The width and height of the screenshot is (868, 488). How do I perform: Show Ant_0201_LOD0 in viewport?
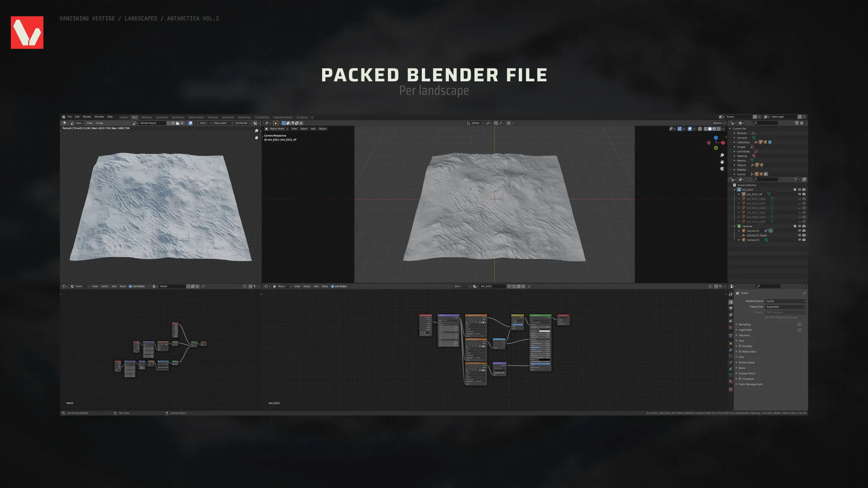[x=799, y=199]
